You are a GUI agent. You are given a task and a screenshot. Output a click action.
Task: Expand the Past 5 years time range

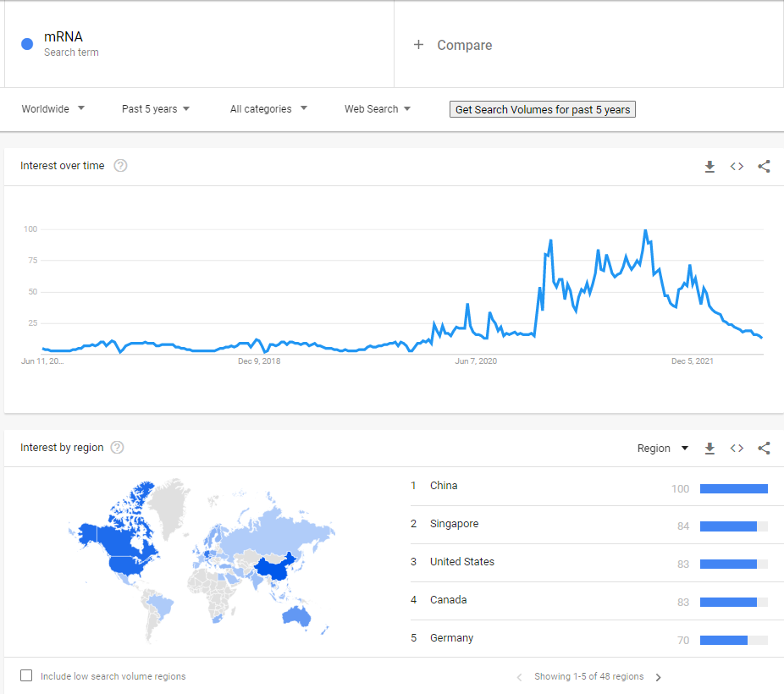pyautogui.click(x=156, y=109)
